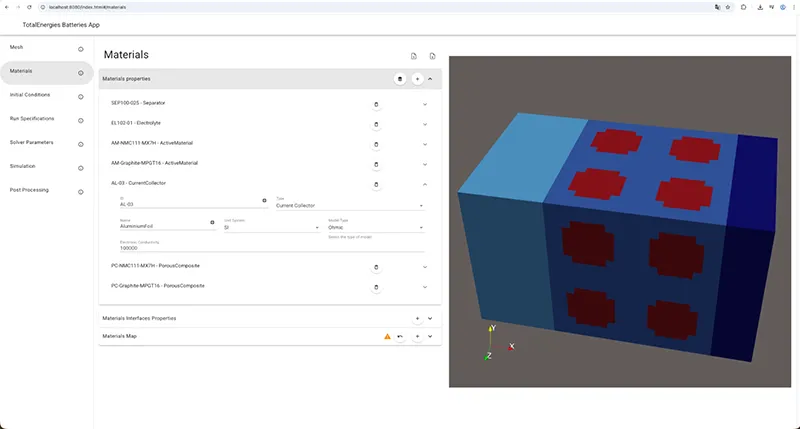Add a new material in Materials properties

(x=417, y=79)
